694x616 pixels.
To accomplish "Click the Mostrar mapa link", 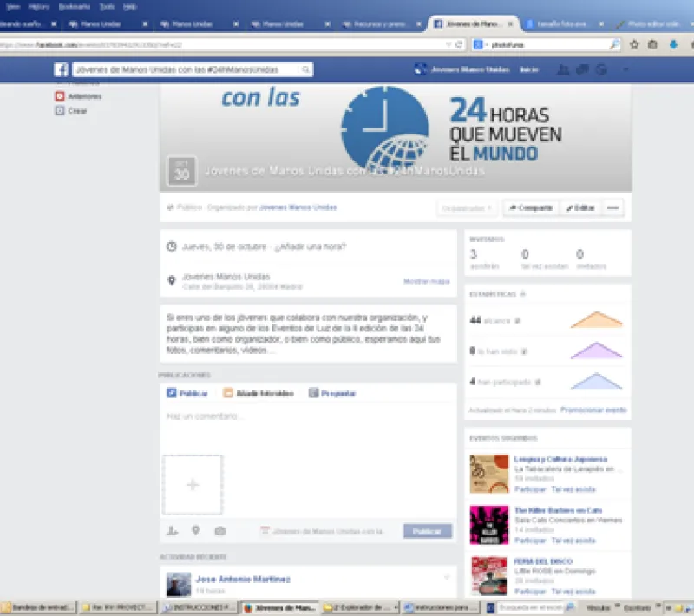I will 426,281.
